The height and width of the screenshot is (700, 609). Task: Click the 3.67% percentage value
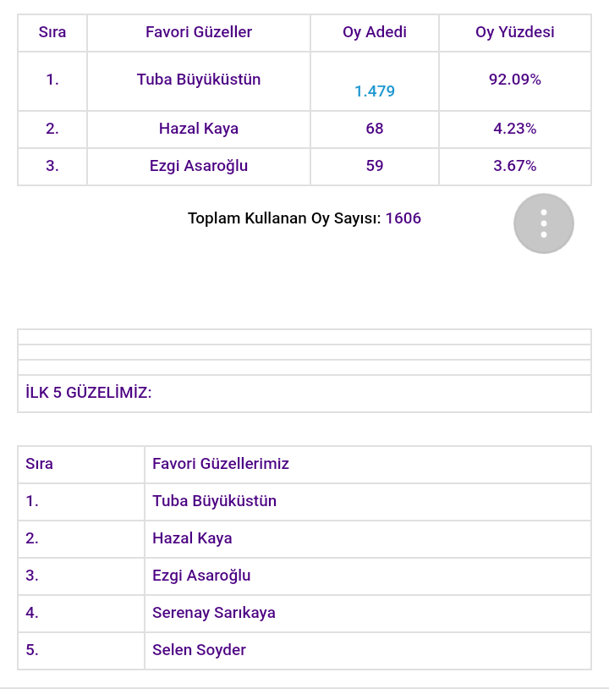(515, 166)
